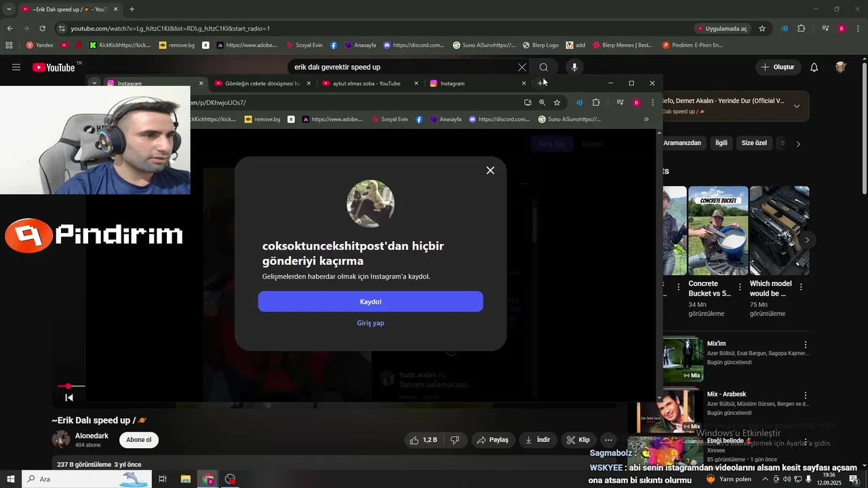Like the Erik Dalı video
Image resolution: width=868 pixels, height=488 pixels.
(423, 440)
